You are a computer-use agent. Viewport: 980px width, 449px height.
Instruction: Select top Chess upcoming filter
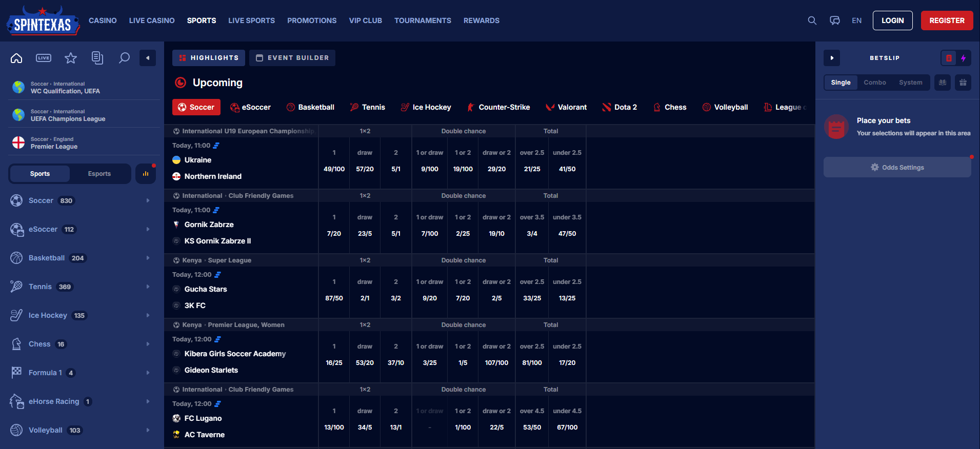(670, 107)
